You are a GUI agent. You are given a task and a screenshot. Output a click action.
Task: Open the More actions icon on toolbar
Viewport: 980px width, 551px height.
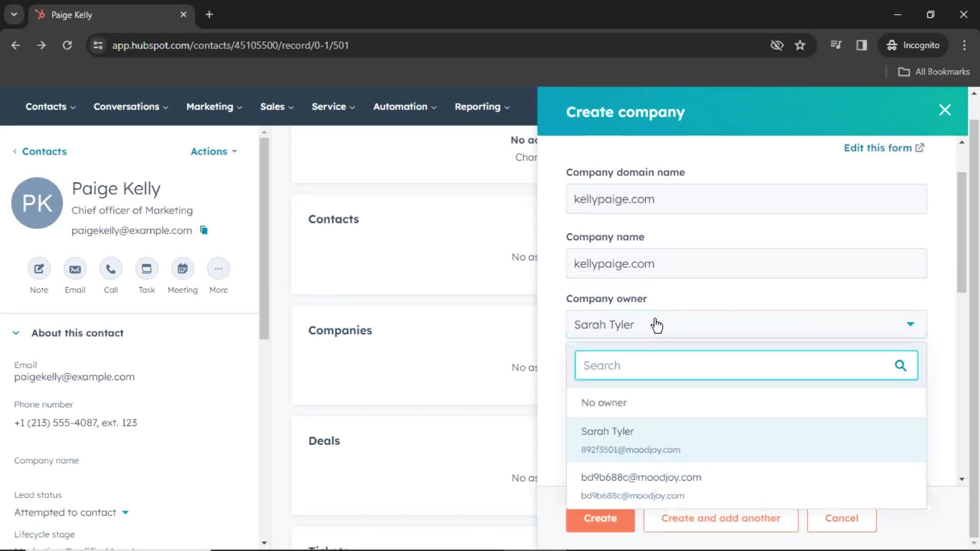(218, 268)
